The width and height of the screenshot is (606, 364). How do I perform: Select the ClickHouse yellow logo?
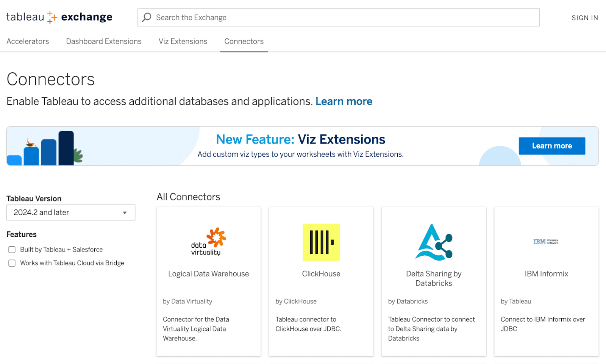tap(321, 242)
